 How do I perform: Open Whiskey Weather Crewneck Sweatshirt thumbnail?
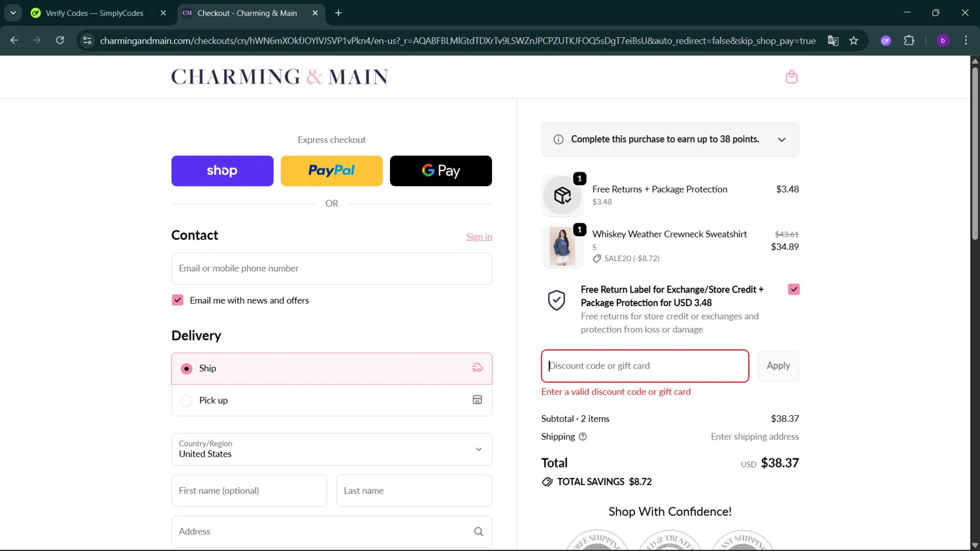563,246
